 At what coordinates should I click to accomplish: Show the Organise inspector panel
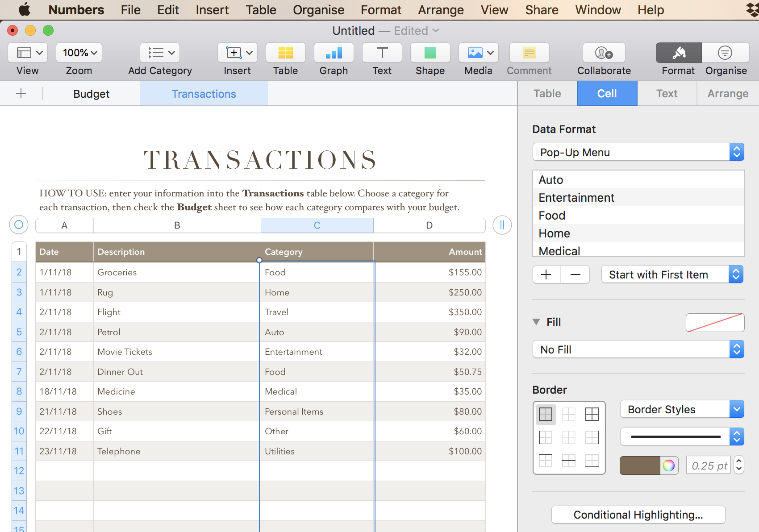(x=726, y=53)
